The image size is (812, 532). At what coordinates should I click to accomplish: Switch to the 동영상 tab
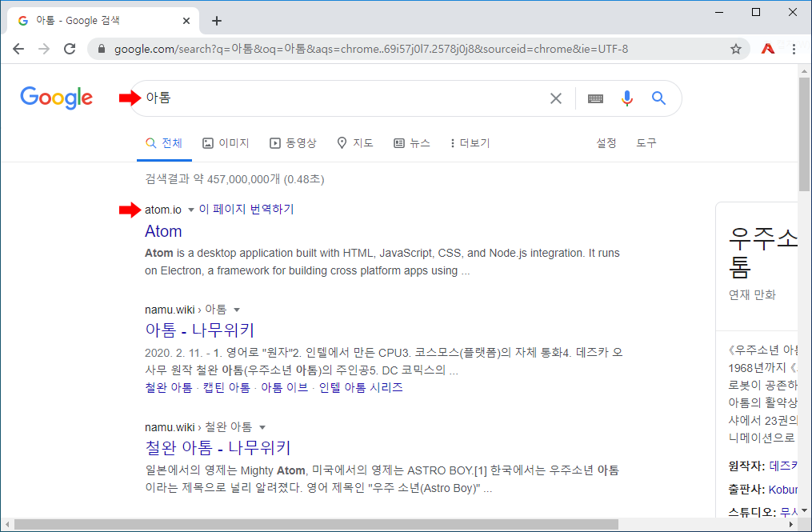293,143
